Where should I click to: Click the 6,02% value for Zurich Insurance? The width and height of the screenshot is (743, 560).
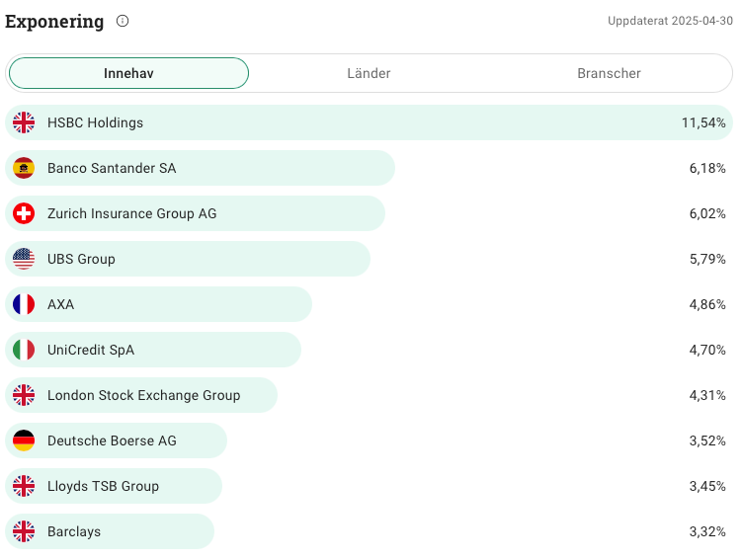coord(707,213)
